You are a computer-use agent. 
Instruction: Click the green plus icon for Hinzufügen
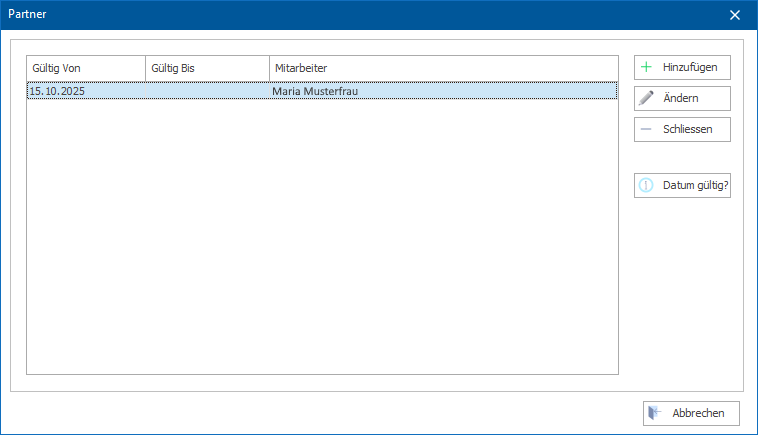tap(646, 67)
